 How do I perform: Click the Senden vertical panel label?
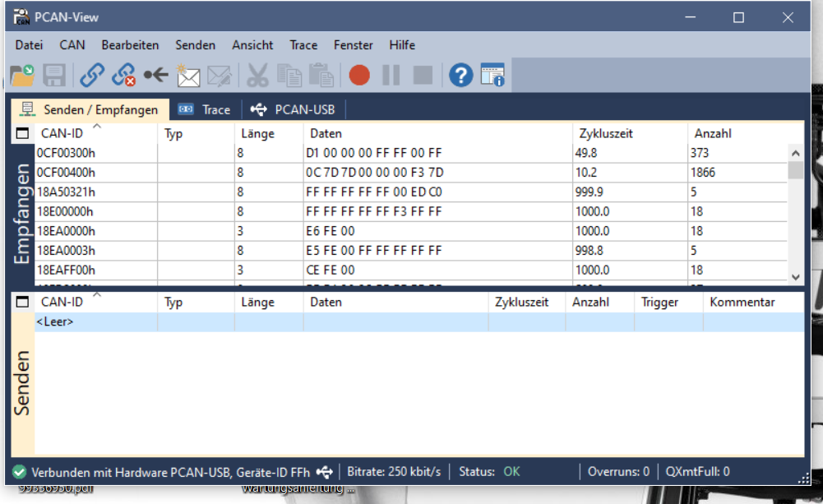(22, 383)
